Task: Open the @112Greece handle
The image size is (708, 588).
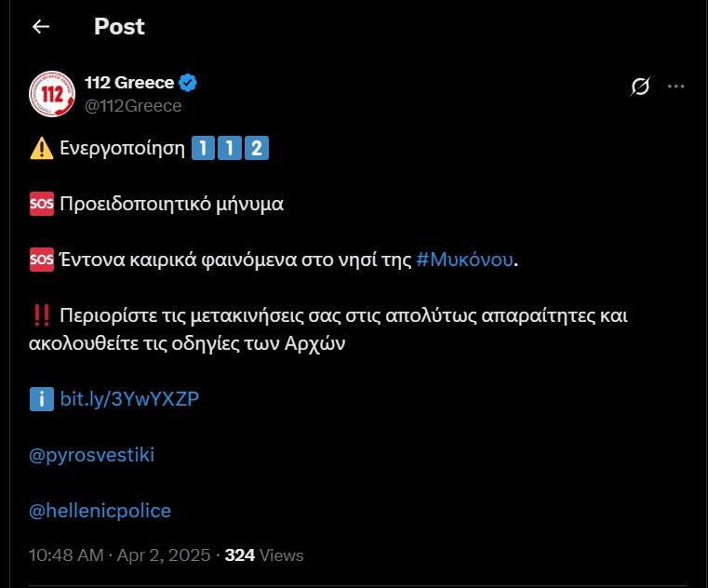Action: tap(133, 106)
